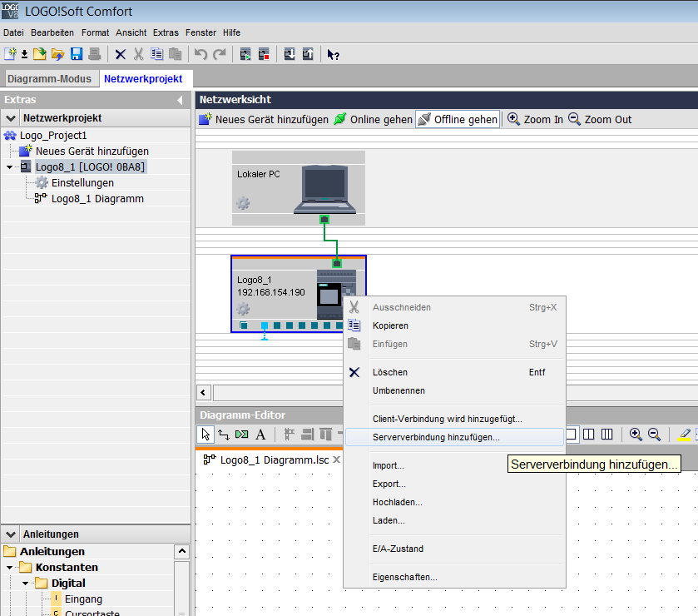Click the zoom in magnifier in Diagramm-Editor toolbar
698x616 pixels.
pos(636,435)
